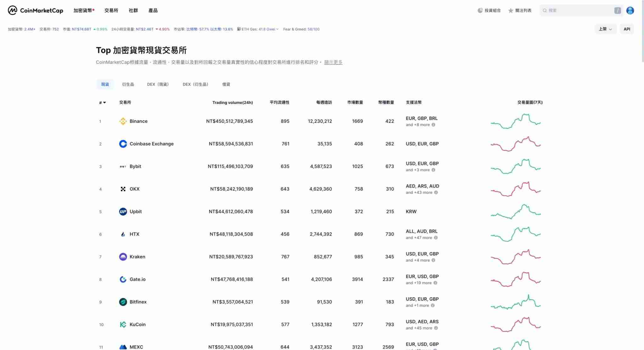Open the ETH Gas Gwei chevron
The image size is (644, 350).
[277, 29]
